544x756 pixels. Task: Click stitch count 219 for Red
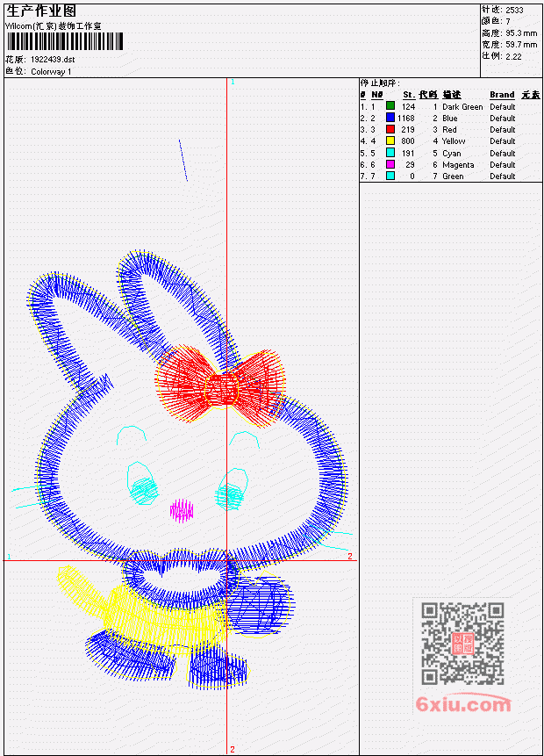(408, 130)
